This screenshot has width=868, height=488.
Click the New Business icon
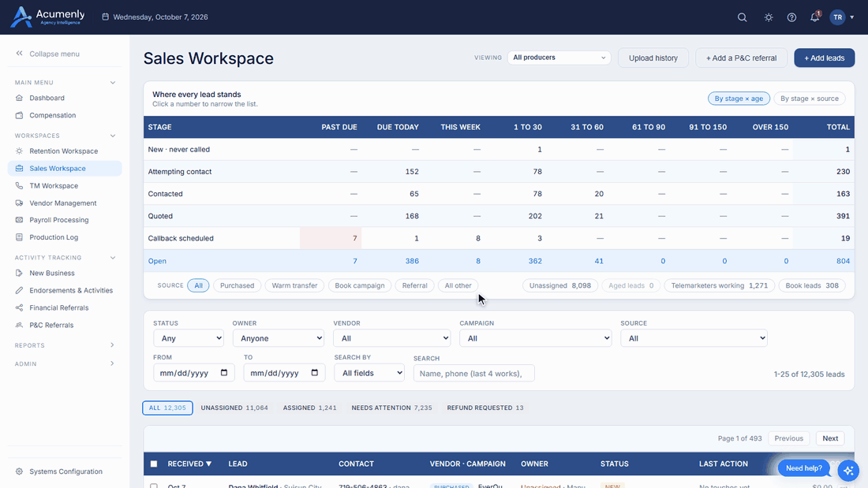click(x=20, y=273)
